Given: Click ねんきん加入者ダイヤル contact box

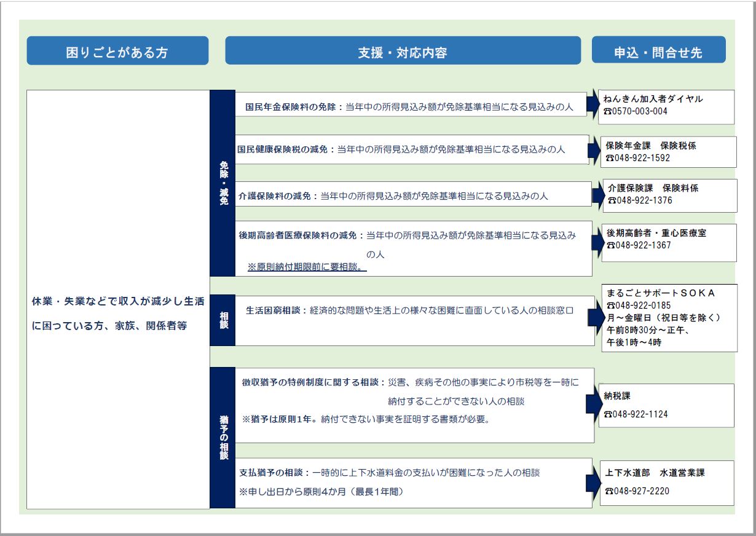Looking at the screenshot, I should pos(666,107).
